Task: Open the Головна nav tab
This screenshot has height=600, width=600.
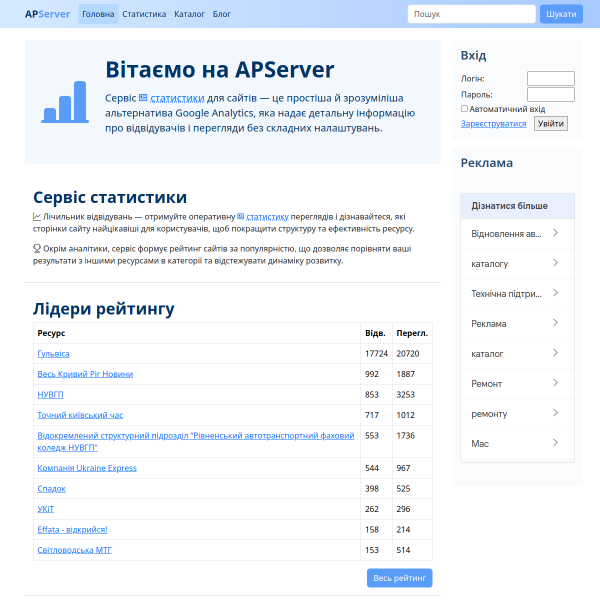Action: tap(98, 14)
